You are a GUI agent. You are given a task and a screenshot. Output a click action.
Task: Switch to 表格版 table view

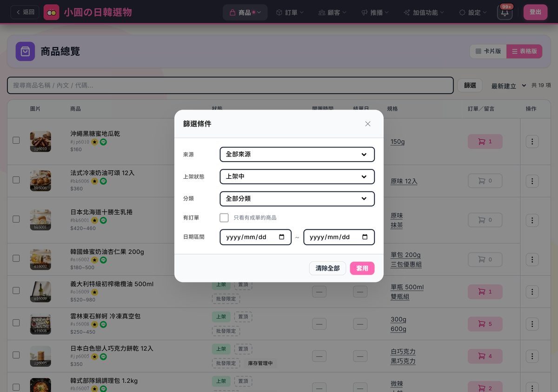tap(524, 51)
